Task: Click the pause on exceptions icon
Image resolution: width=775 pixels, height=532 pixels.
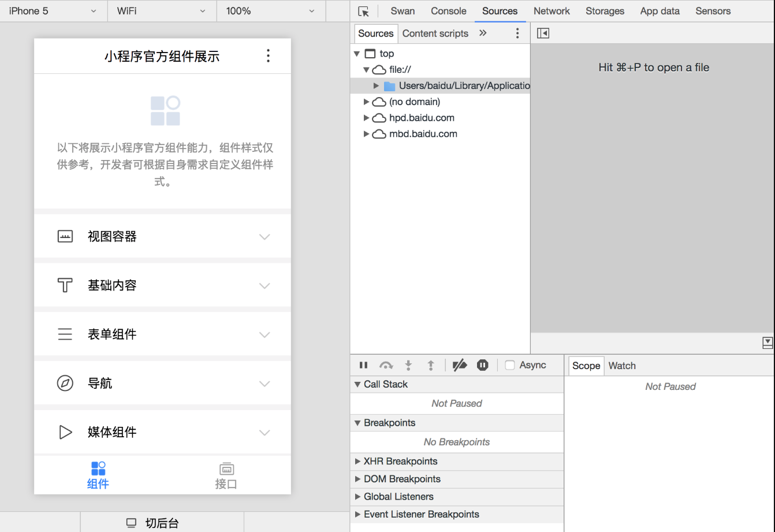Action: click(x=483, y=365)
